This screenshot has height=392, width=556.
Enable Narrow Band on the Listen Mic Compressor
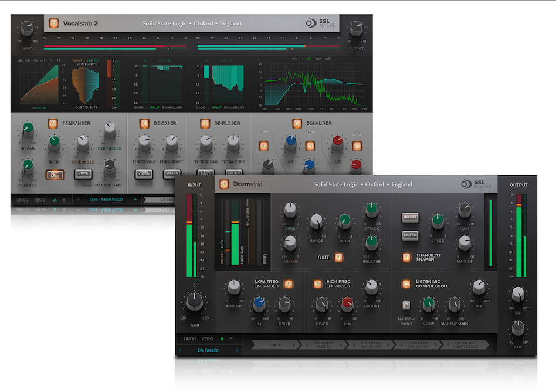(406, 304)
